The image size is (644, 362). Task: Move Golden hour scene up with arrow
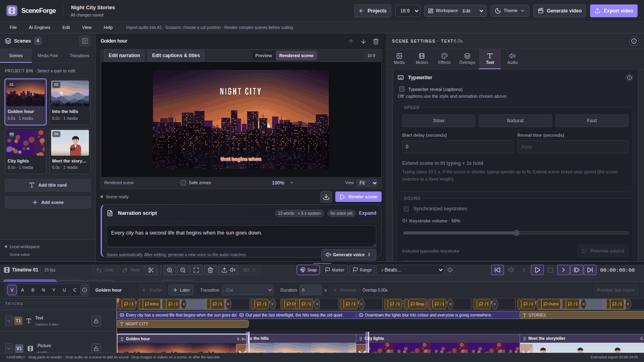[351, 41]
